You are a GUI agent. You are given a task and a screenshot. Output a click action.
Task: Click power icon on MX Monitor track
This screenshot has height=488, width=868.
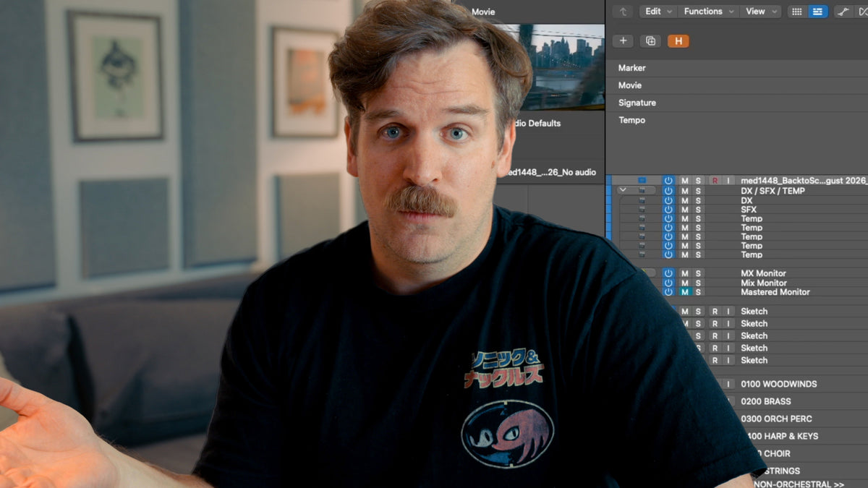pos(668,273)
